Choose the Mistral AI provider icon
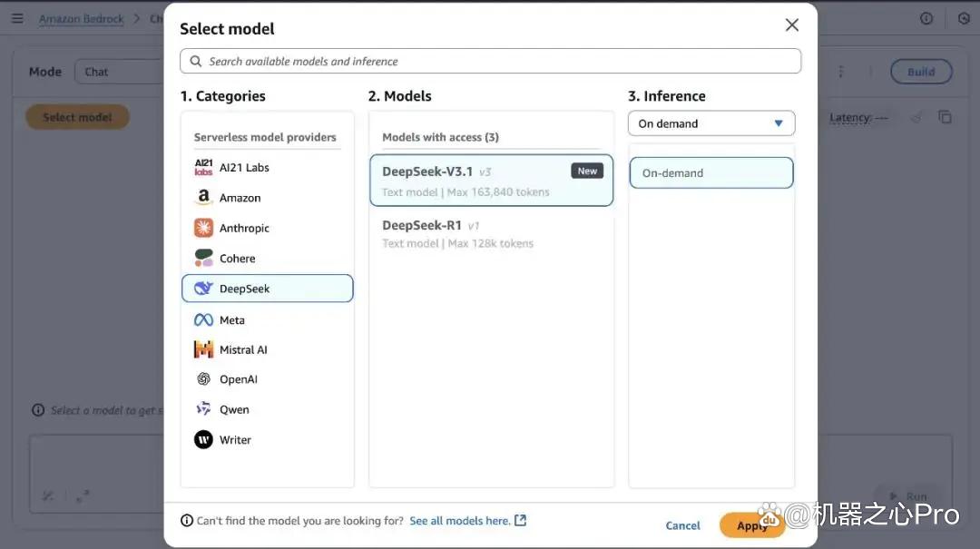The height and width of the screenshot is (549, 980). click(203, 349)
